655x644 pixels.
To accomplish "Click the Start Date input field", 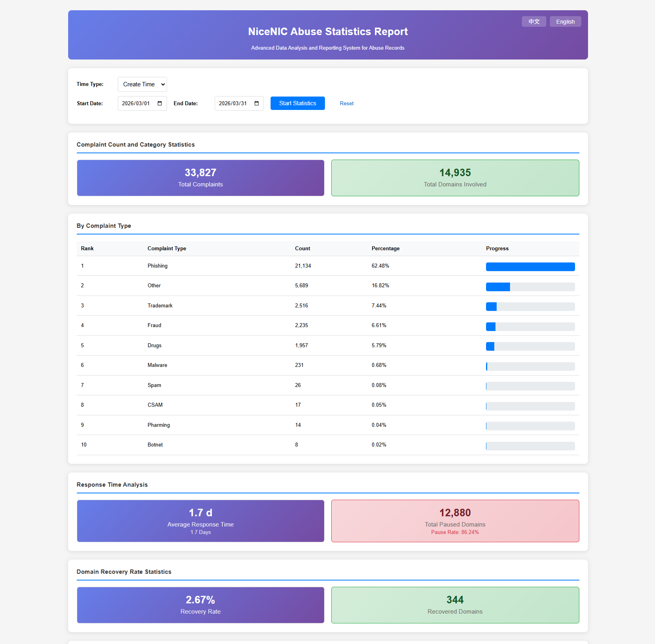I will coord(136,104).
